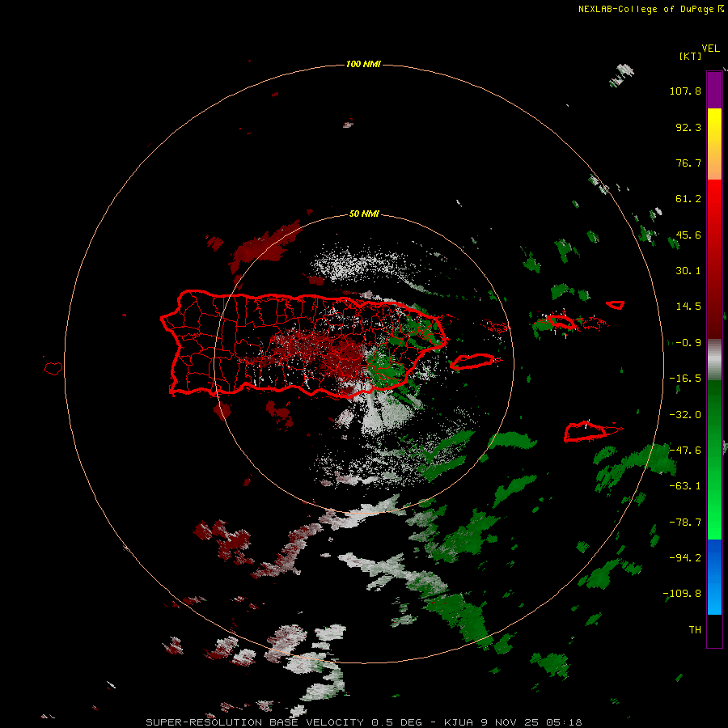This screenshot has width=728, height=728.
Task: Click the 76.7 legend value
Action: click(688, 163)
